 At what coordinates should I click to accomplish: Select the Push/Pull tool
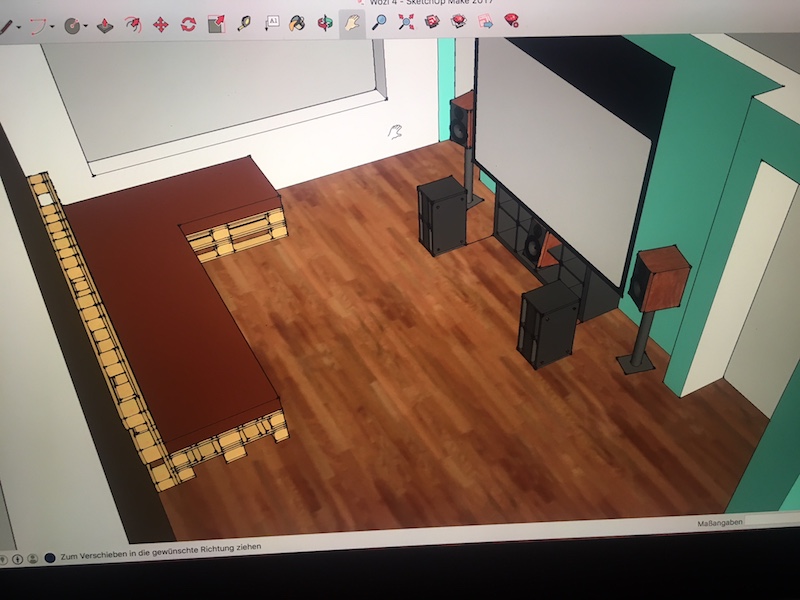[105, 26]
